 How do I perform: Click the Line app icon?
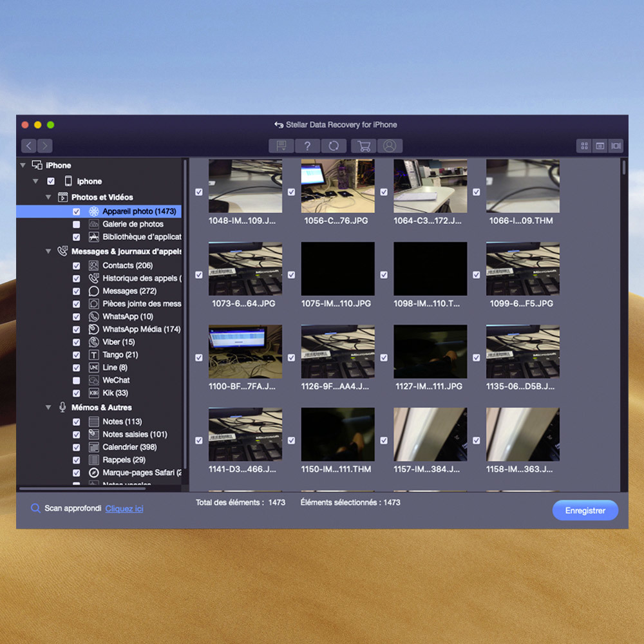pos(93,368)
